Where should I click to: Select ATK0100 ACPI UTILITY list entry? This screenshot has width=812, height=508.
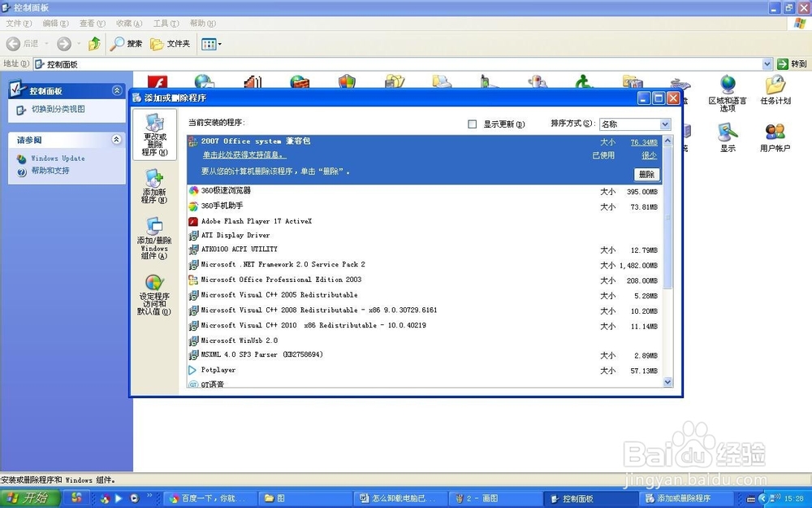[x=425, y=250]
